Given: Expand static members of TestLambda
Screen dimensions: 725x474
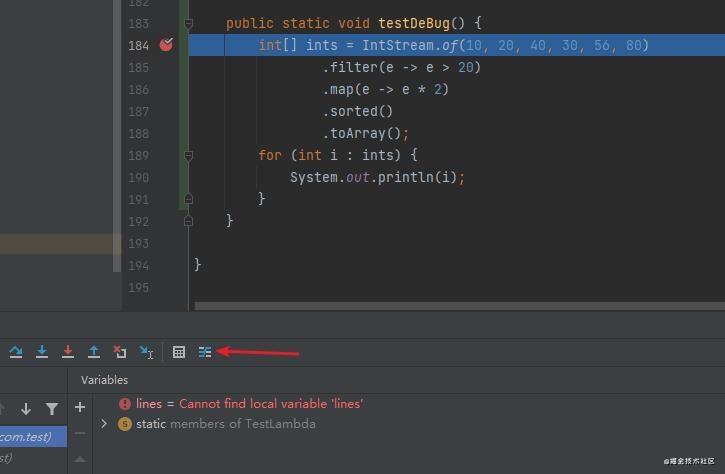Looking at the screenshot, I should 104,424.
